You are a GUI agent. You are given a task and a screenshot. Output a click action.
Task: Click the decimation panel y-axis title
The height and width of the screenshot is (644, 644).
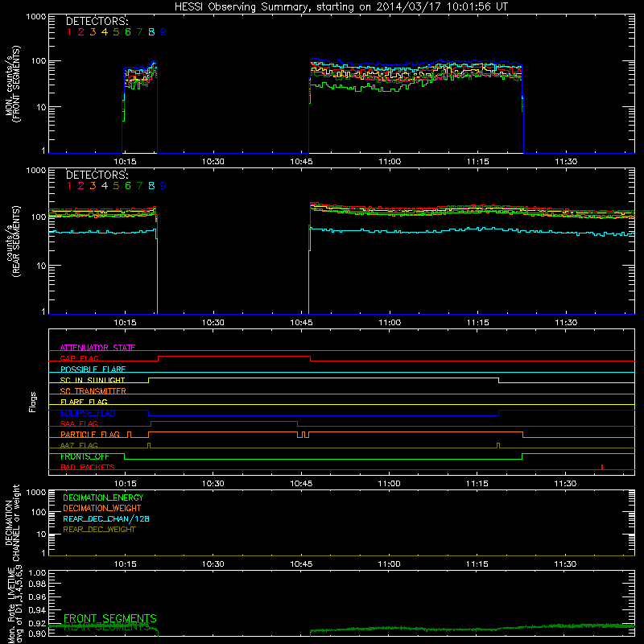coord(12,522)
